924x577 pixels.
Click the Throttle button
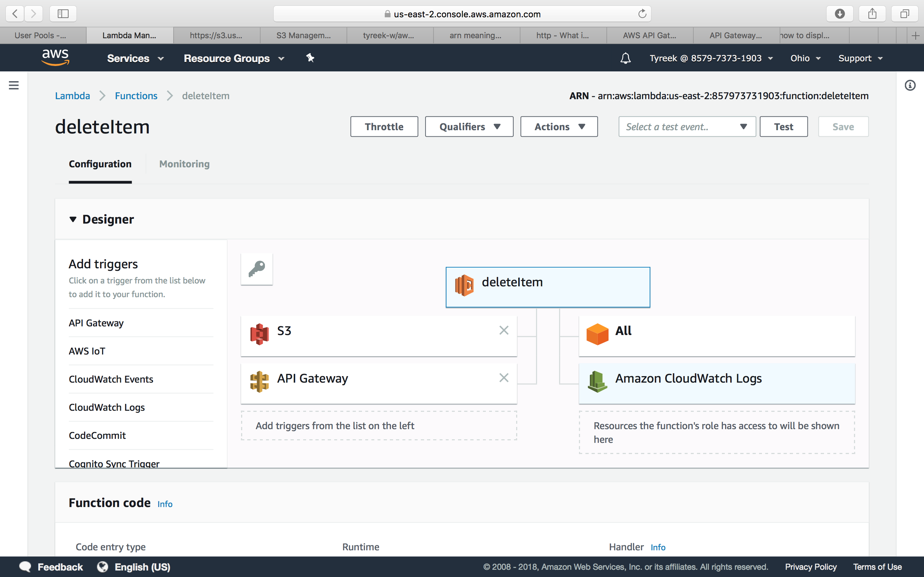click(x=384, y=127)
